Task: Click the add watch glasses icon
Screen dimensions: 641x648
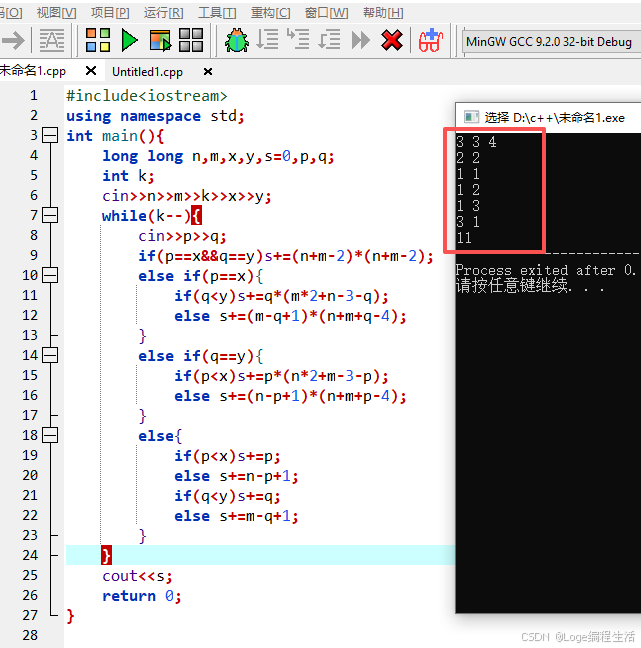Action: point(431,40)
